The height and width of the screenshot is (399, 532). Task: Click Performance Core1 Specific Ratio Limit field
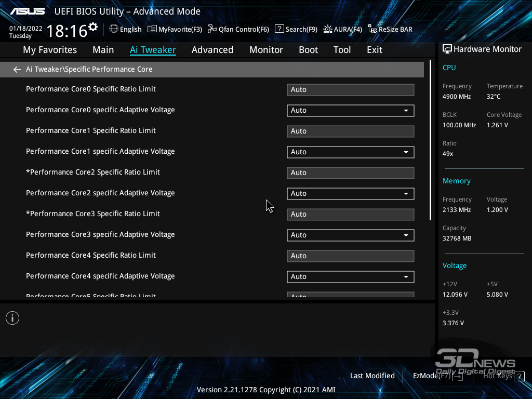(351, 131)
